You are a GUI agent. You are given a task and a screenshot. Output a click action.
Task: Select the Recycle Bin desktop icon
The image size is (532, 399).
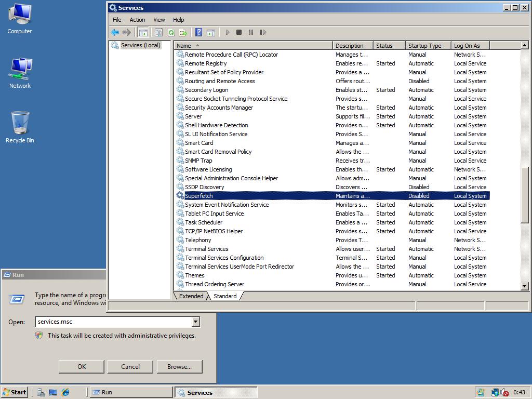point(20,128)
